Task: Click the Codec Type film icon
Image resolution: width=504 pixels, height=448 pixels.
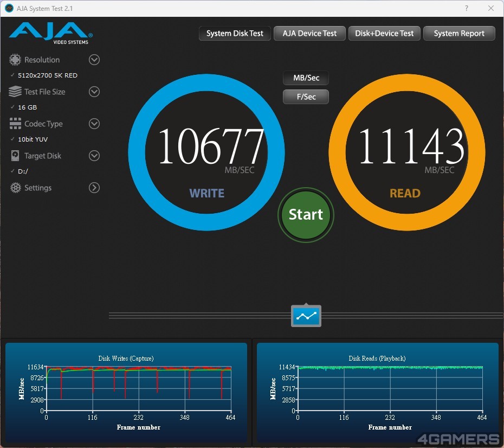Action: pyautogui.click(x=15, y=124)
